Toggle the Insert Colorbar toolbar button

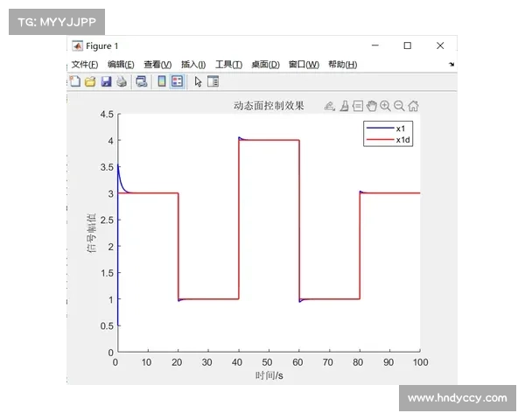[161, 81]
